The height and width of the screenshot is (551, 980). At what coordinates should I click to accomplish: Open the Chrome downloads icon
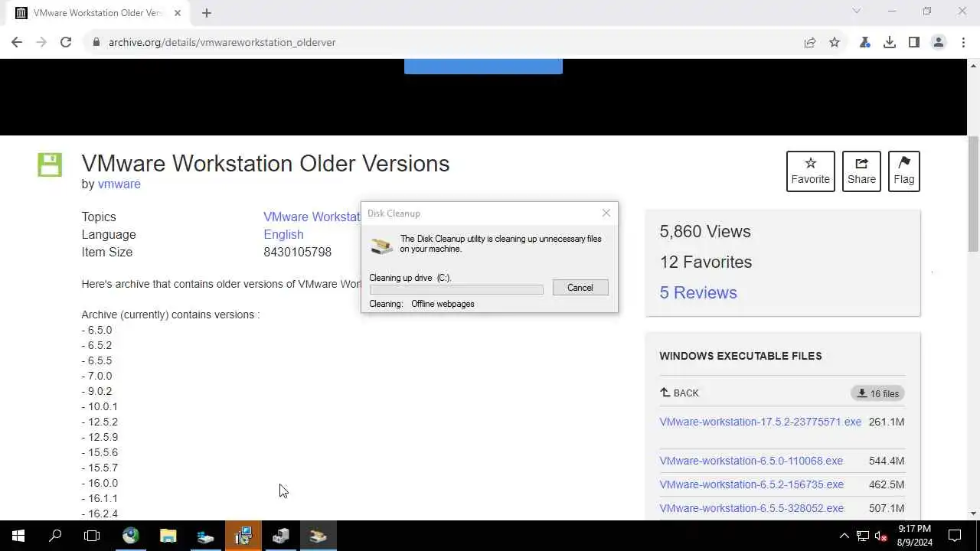[890, 42]
